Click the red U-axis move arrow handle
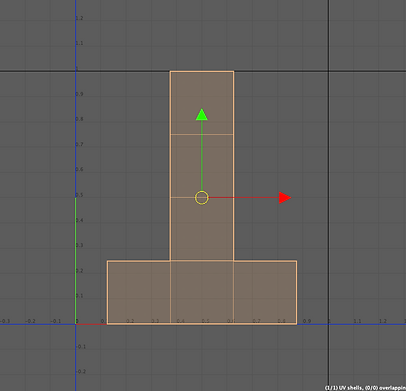 [285, 198]
